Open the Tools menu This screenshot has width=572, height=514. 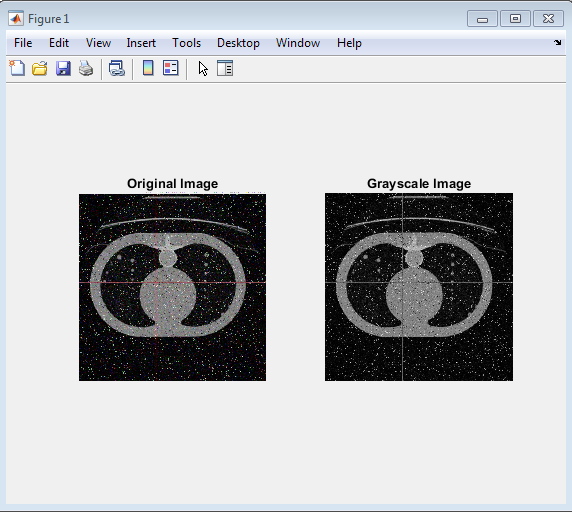(186, 43)
